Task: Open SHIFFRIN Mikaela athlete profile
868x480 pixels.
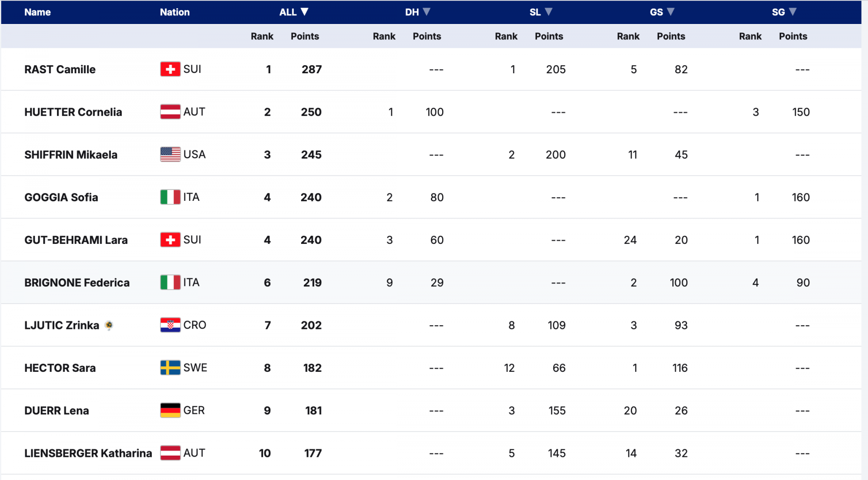Action: (71, 155)
